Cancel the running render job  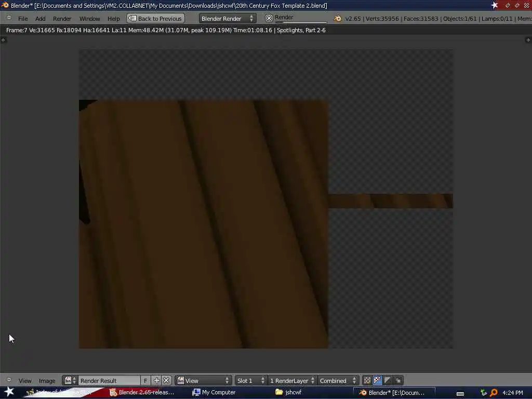(x=269, y=18)
